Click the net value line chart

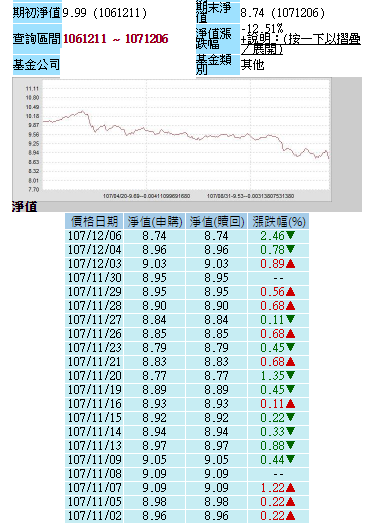click(172, 139)
